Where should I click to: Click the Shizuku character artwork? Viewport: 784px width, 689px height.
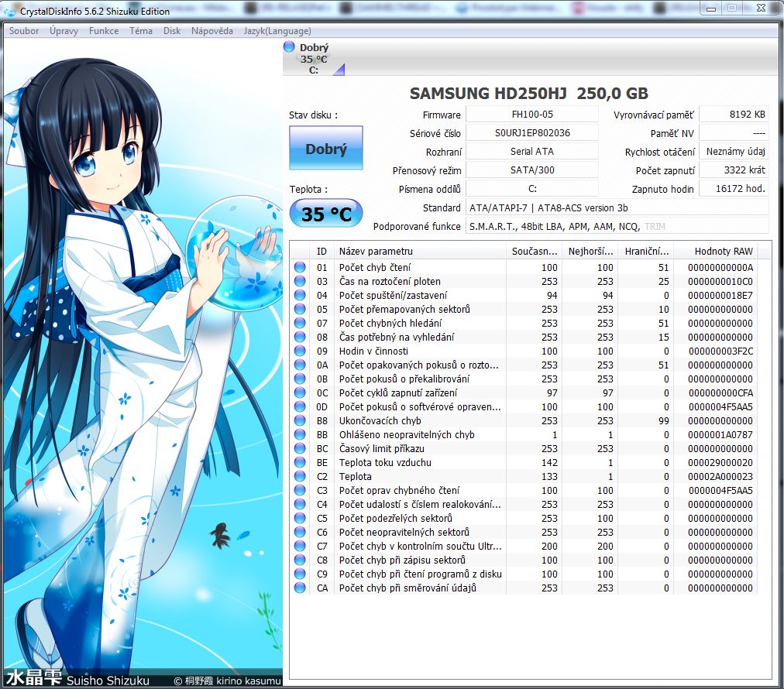[143, 363]
